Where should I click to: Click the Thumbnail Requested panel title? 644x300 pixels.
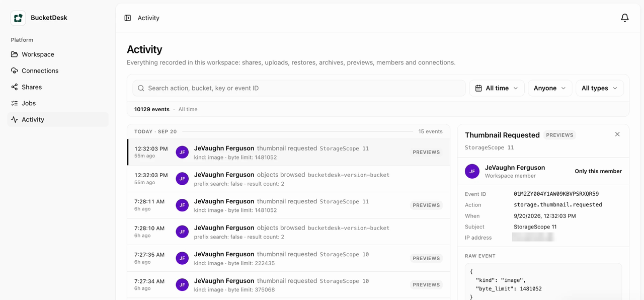[502, 135]
